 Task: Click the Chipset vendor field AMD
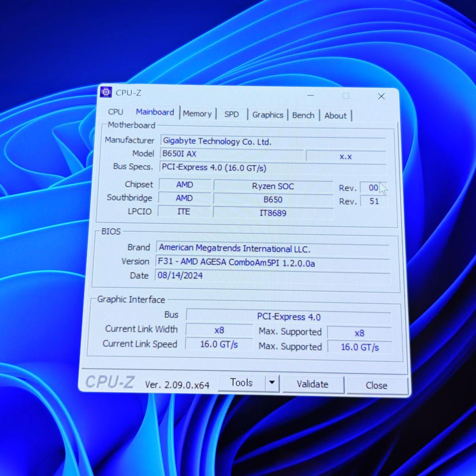point(185,185)
